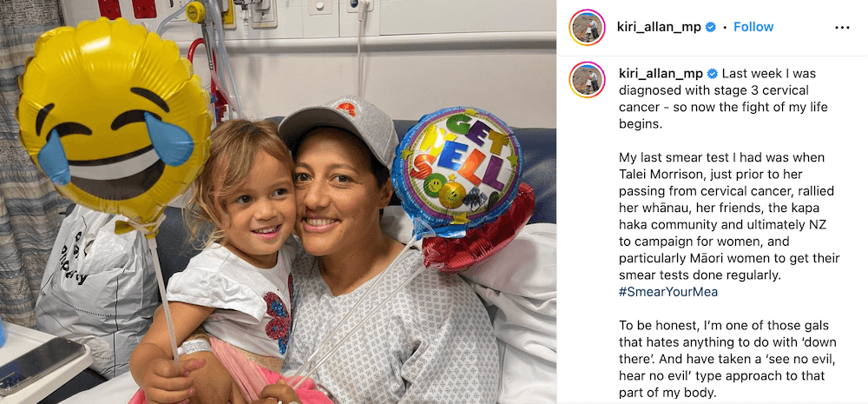The image size is (868, 404).
Task: Click the paragraph mentioning Talei Morrison
Action: point(729,224)
